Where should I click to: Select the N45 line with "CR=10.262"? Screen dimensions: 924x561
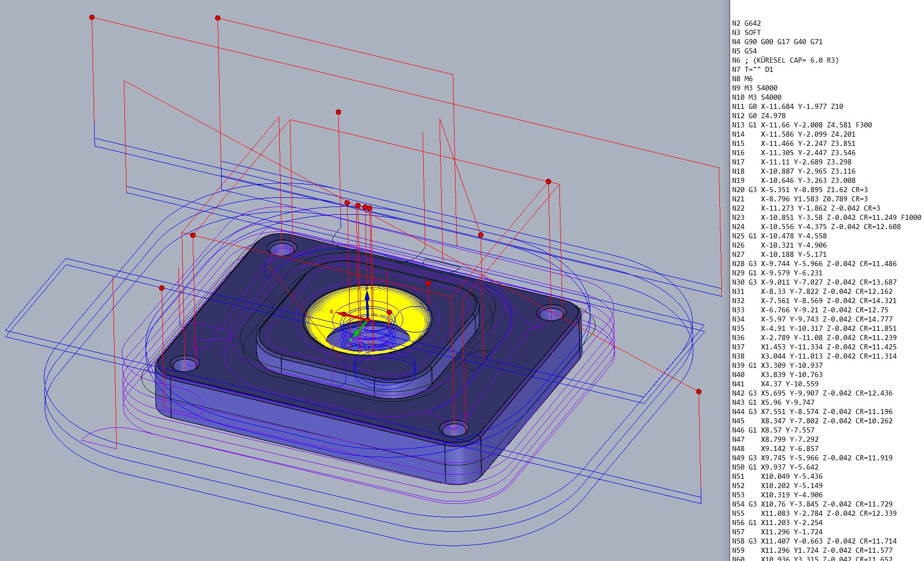point(812,421)
